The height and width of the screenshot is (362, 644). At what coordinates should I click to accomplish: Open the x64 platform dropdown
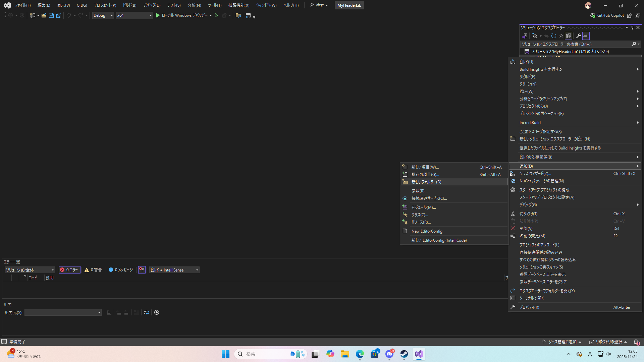[x=134, y=15]
